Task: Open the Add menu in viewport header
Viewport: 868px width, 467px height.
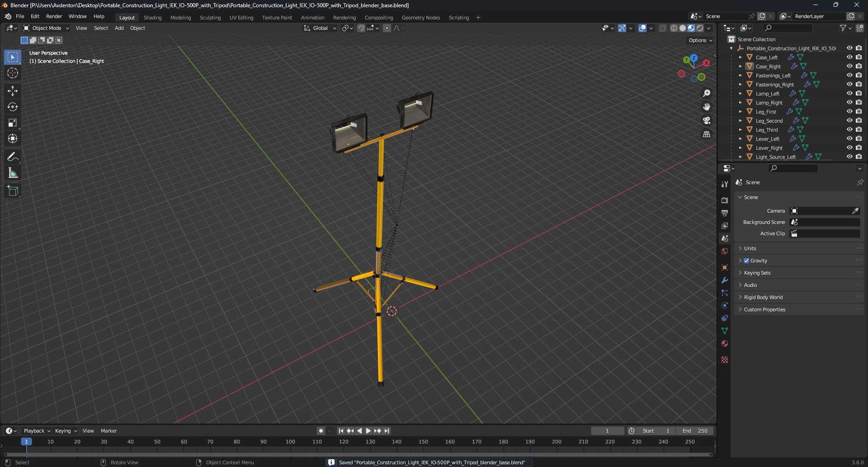Action: pos(119,28)
